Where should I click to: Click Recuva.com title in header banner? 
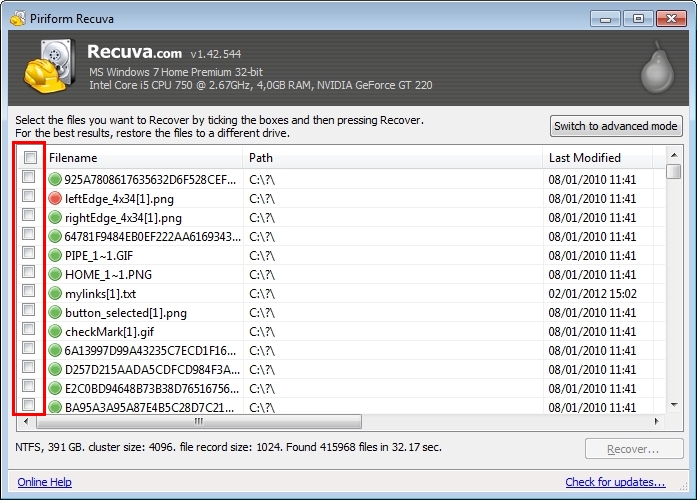(134, 52)
